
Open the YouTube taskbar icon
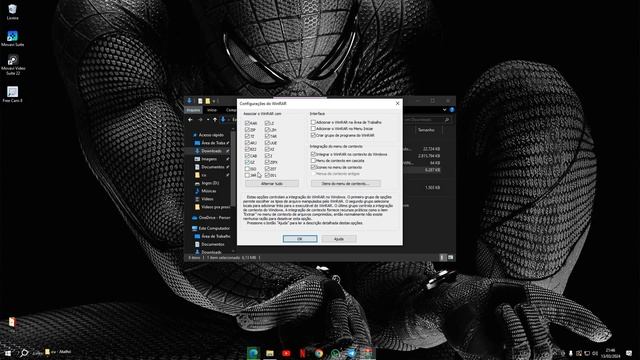(286, 353)
